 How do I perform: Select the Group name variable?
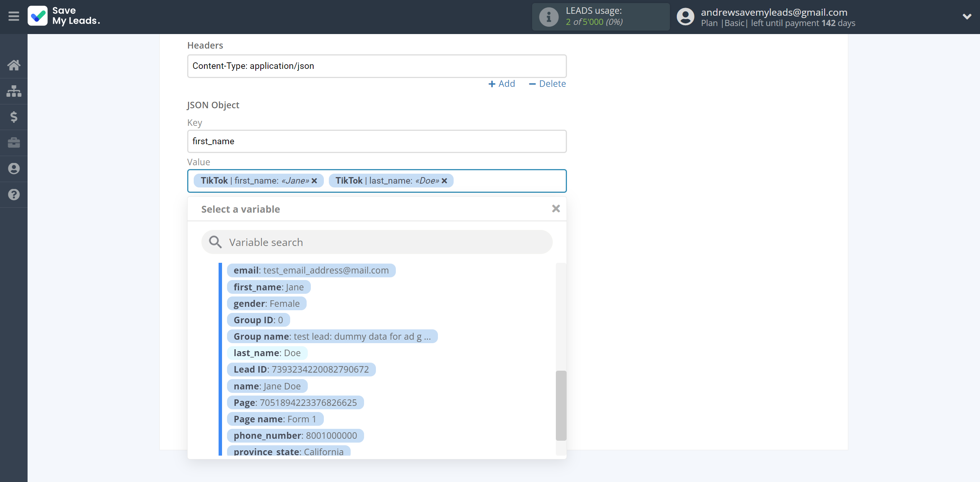(332, 337)
